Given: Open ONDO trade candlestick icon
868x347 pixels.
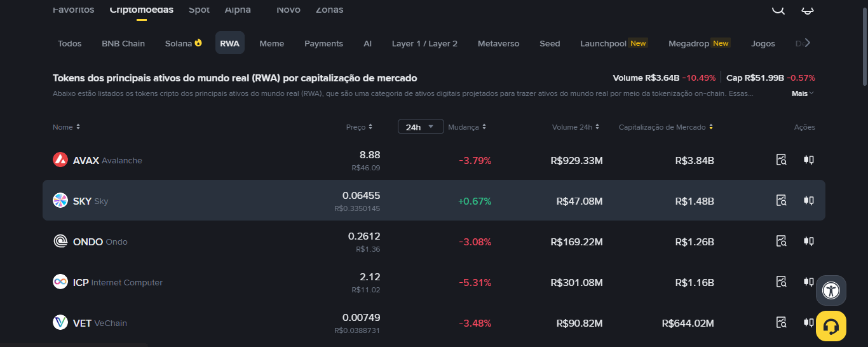Looking at the screenshot, I should 809,242.
